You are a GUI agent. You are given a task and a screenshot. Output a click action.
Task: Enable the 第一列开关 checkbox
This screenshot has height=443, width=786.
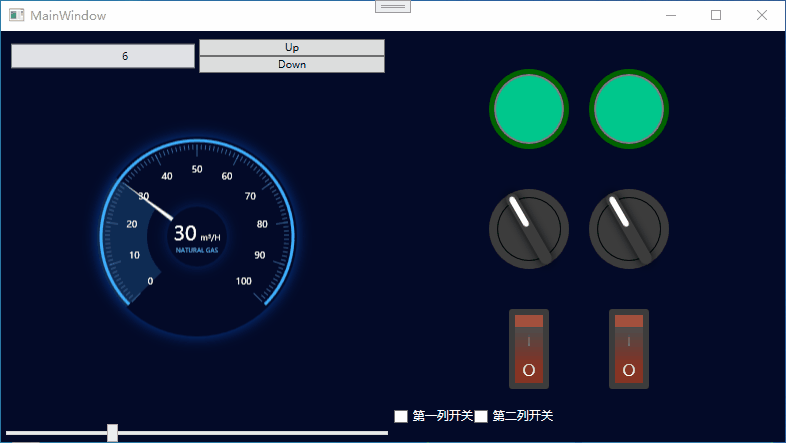[401, 416]
